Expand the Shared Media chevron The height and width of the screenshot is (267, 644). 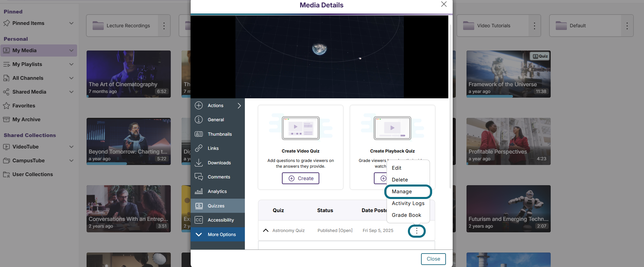pyautogui.click(x=71, y=92)
